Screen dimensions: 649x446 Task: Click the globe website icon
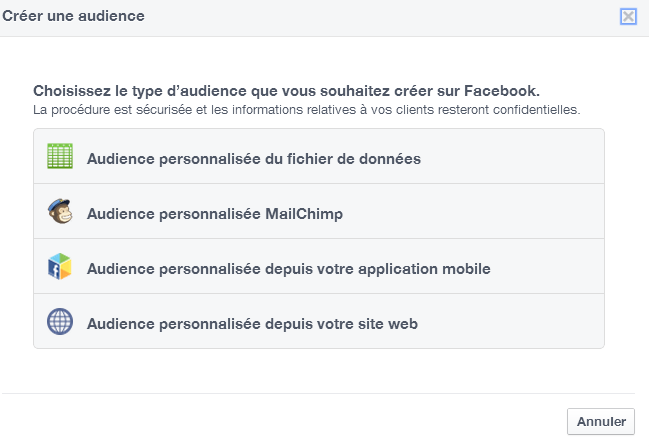[x=60, y=321]
